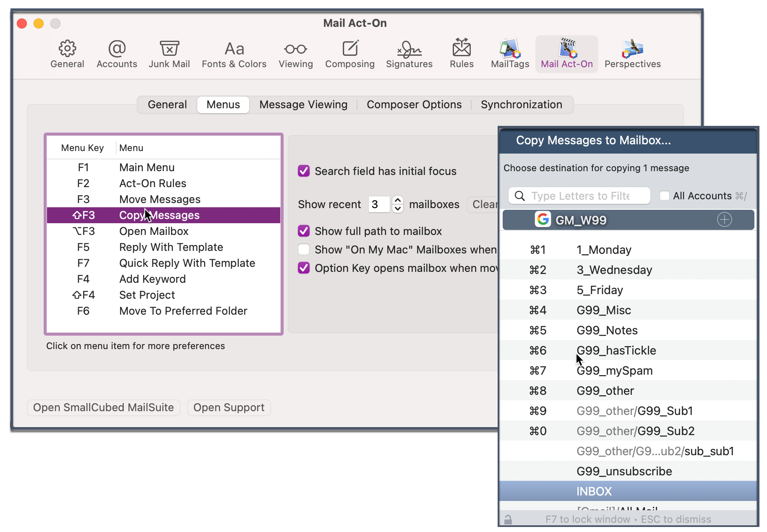The width and height of the screenshot is (767, 532).
Task: Select the Copy Messages menu row
Action: point(164,215)
